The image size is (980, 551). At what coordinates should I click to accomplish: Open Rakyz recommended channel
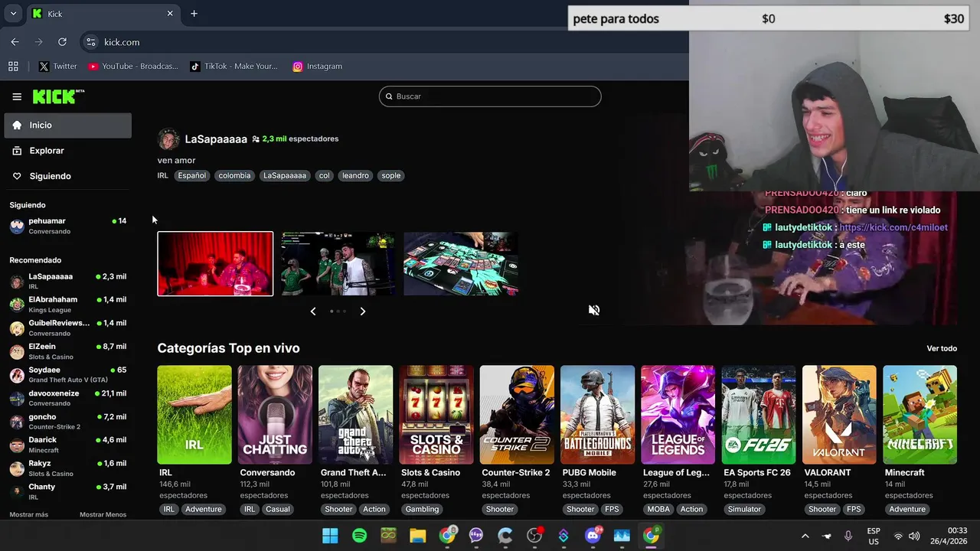(x=68, y=468)
